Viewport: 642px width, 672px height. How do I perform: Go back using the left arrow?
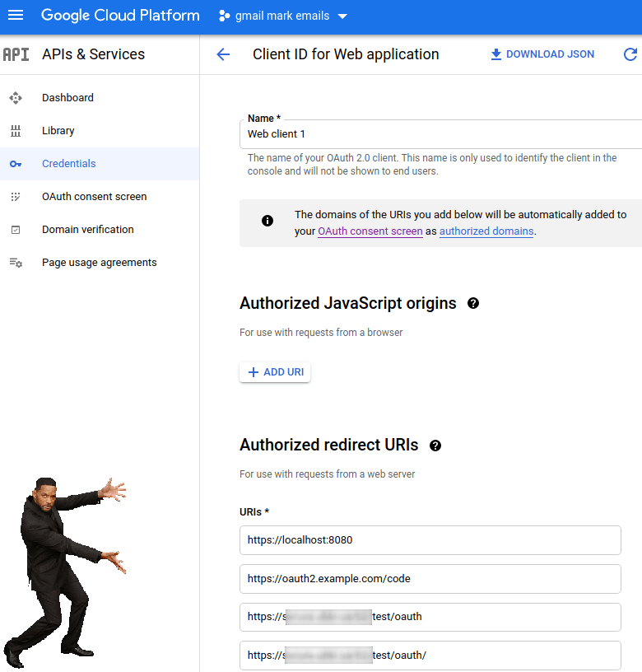(223, 54)
